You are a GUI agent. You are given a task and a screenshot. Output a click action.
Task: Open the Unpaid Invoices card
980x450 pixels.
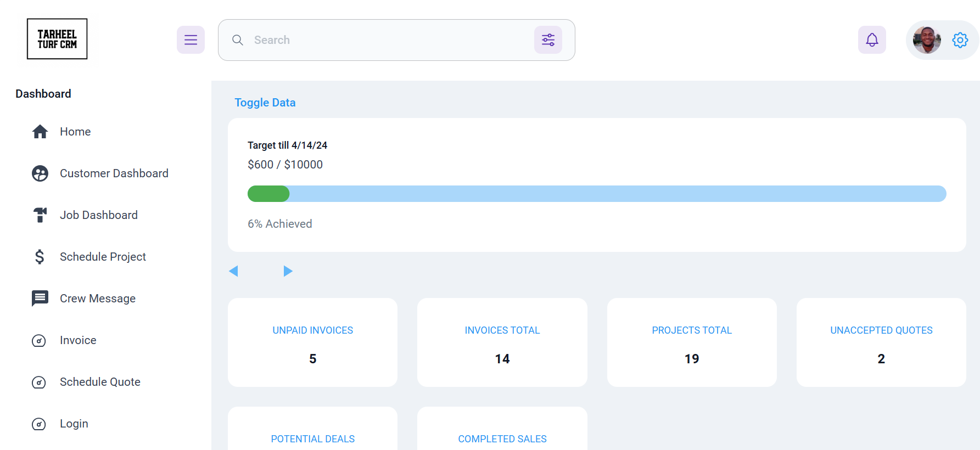pos(312,342)
